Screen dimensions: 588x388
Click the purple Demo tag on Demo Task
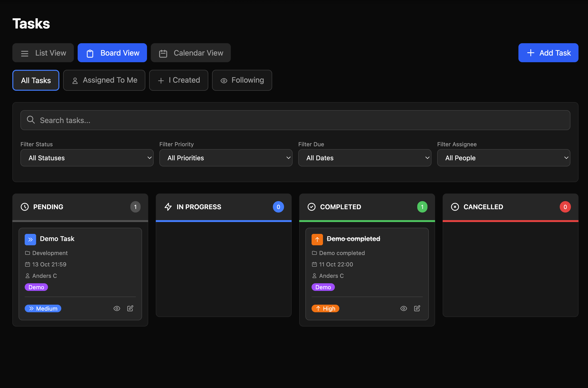tap(36, 287)
